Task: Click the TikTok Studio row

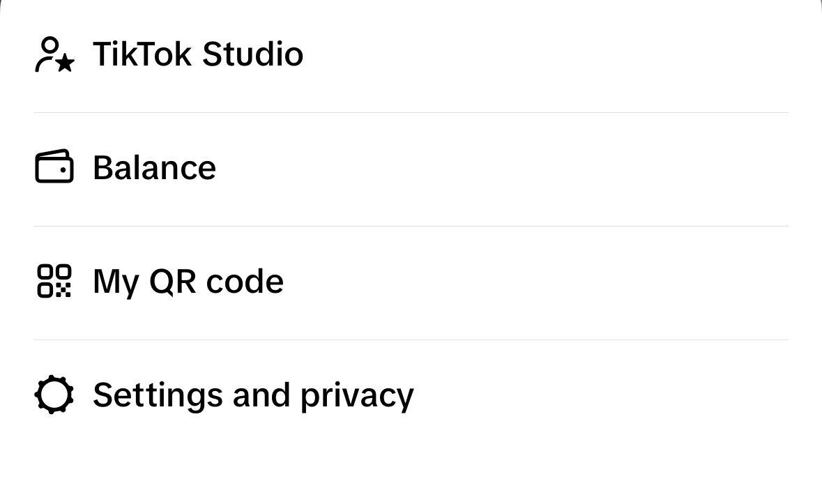Action: click(x=279, y=54)
